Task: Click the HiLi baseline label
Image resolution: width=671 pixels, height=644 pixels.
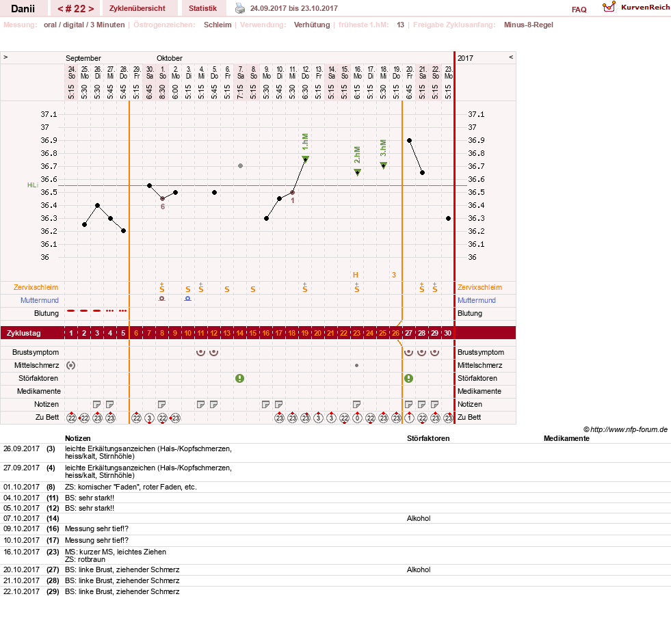Action: (33, 185)
